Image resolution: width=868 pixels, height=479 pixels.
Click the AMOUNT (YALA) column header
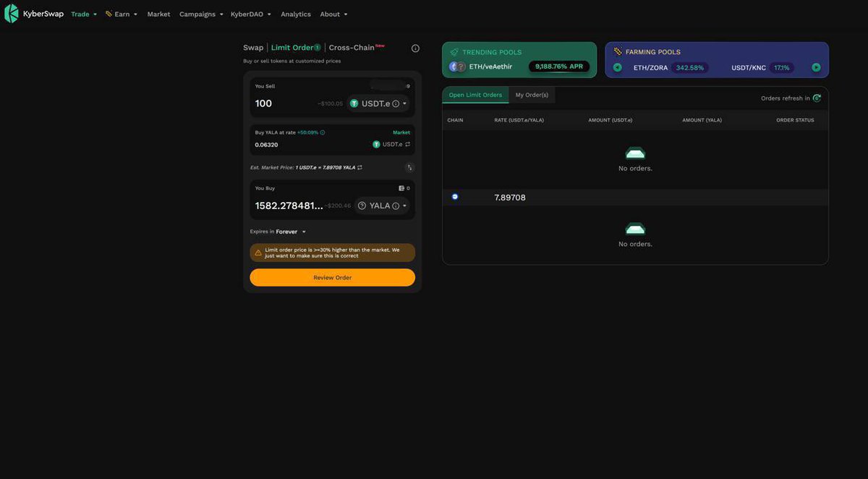coord(702,120)
